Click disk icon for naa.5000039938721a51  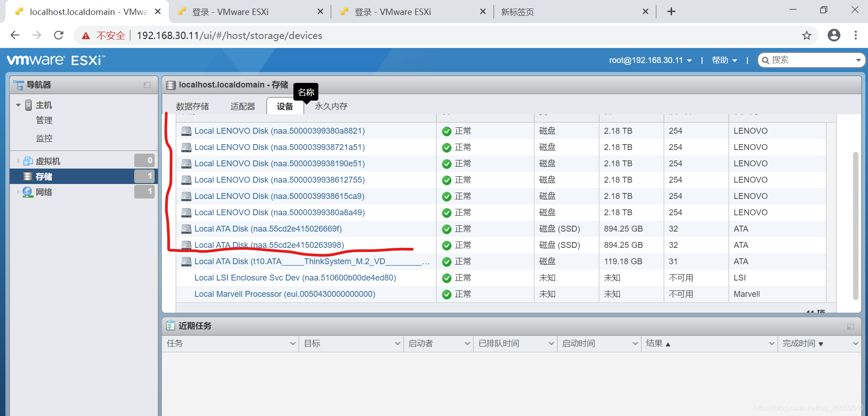tap(186, 147)
